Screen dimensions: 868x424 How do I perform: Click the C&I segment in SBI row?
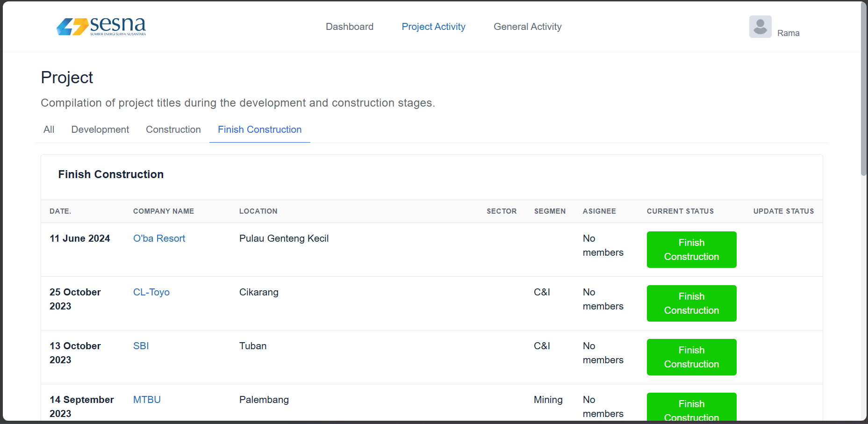542,346
